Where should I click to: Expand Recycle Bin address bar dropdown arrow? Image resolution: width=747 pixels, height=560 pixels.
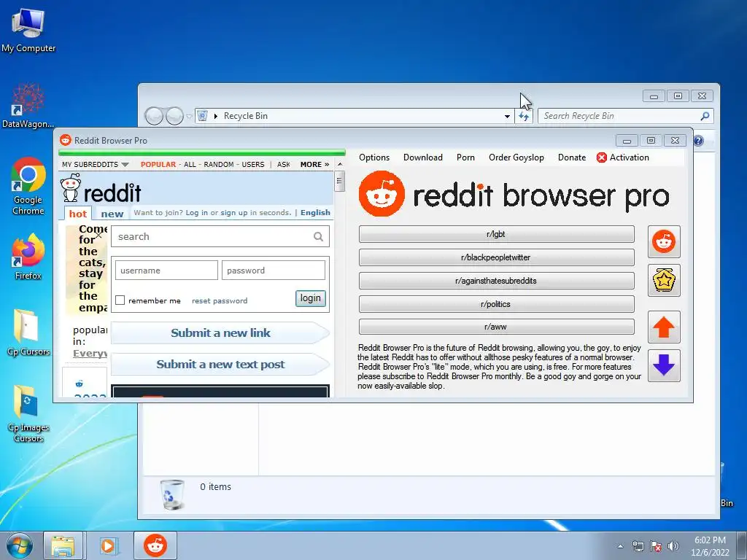coord(508,116)
